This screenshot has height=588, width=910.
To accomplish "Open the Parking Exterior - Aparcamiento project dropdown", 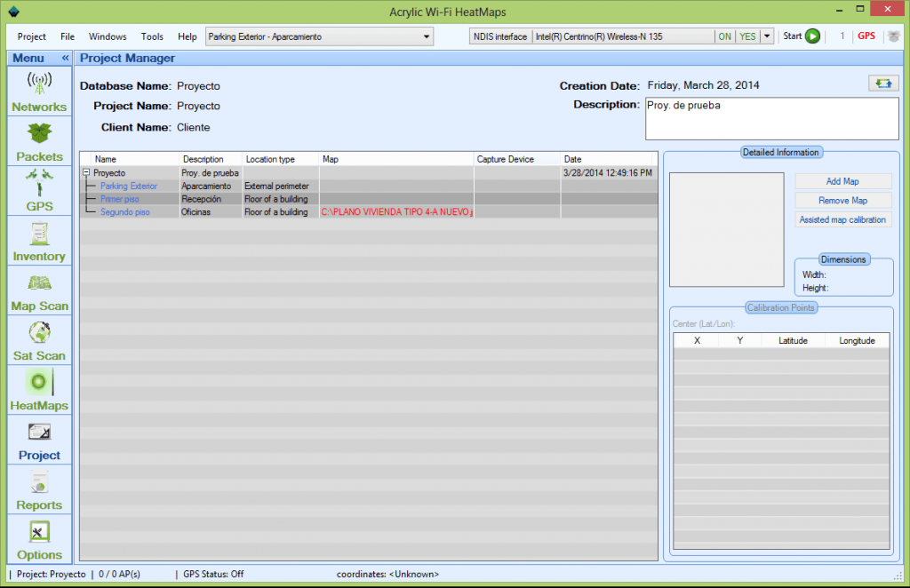I will (x=315, y=36).
